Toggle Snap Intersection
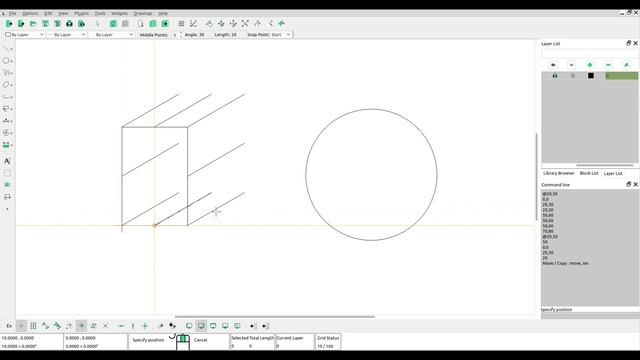The height and width of the screenshot is (360, 640). 105,326
